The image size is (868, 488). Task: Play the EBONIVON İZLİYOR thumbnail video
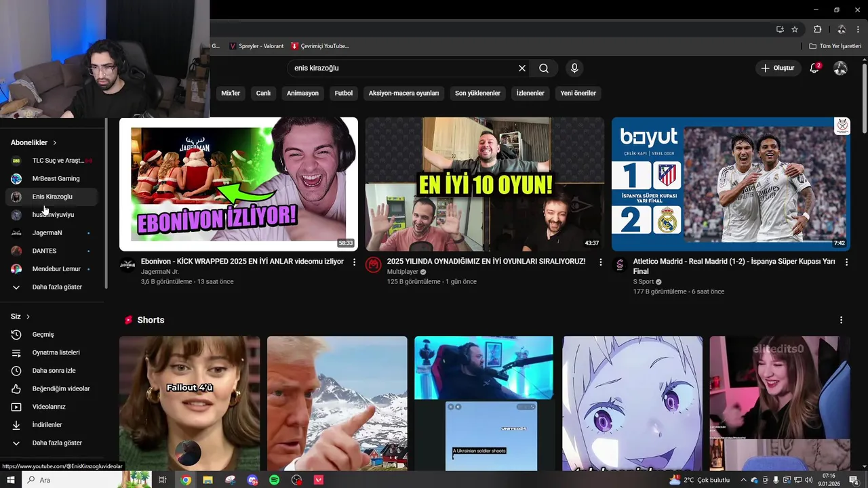tap(239, 184)
